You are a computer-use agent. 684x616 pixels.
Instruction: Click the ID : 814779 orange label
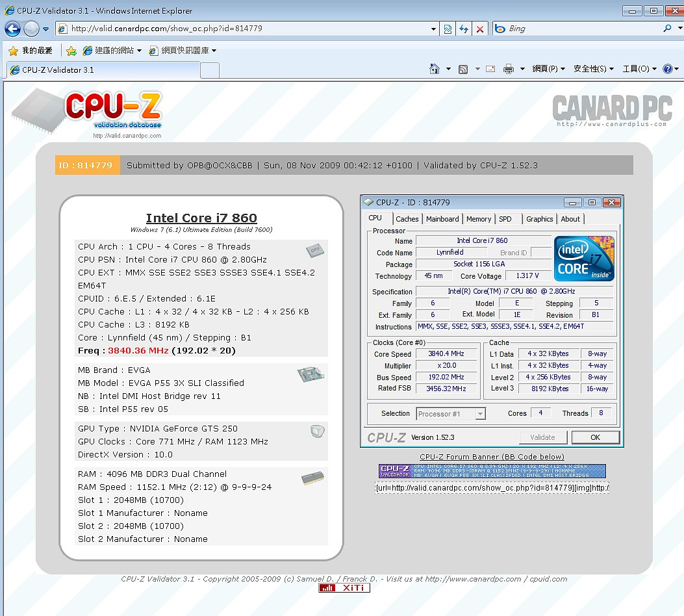pos(87,165)
